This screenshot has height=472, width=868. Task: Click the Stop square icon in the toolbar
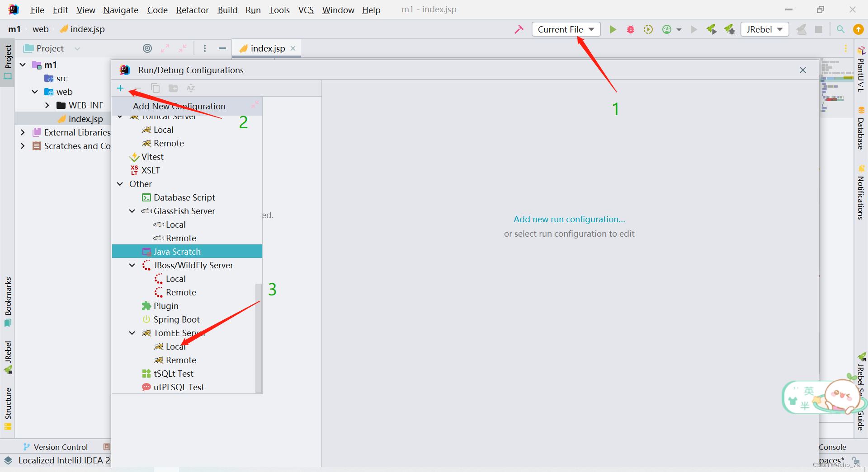click(819, 29)
